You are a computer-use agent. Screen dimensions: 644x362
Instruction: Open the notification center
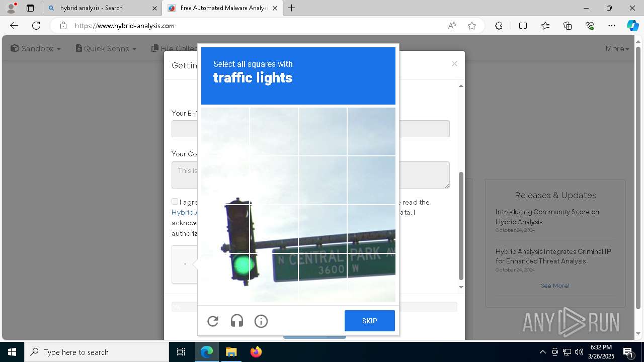(x=628, y=352)
